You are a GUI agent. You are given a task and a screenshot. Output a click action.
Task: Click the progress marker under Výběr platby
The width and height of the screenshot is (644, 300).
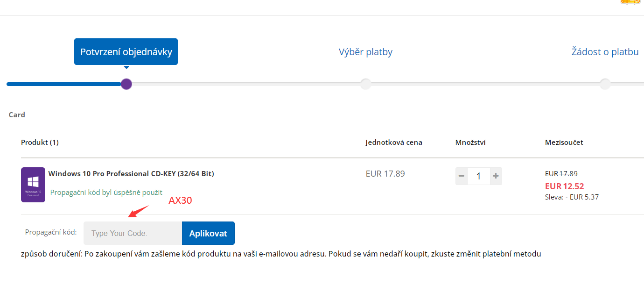pyautogui.click(x=366, y=84)
